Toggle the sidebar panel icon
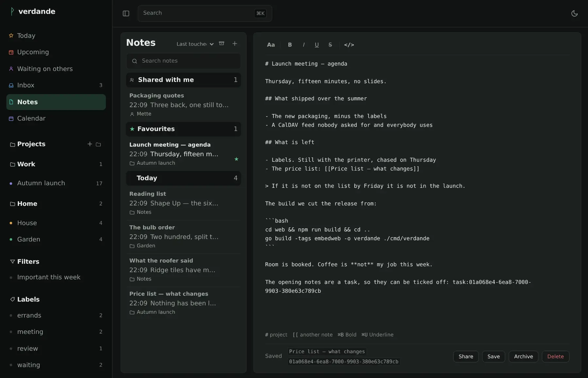Screen dimensions: 588x378 click(x=126, y=13)
